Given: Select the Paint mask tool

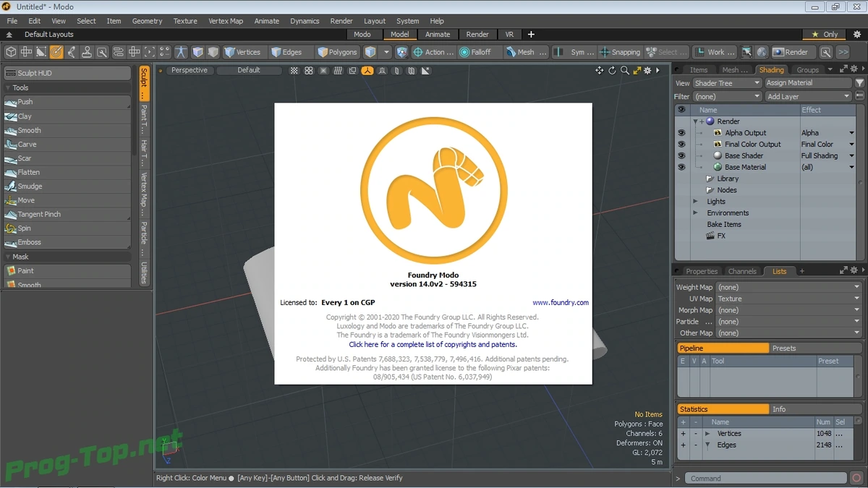Looking at the screenshot, I should click(x=67, y=270).
